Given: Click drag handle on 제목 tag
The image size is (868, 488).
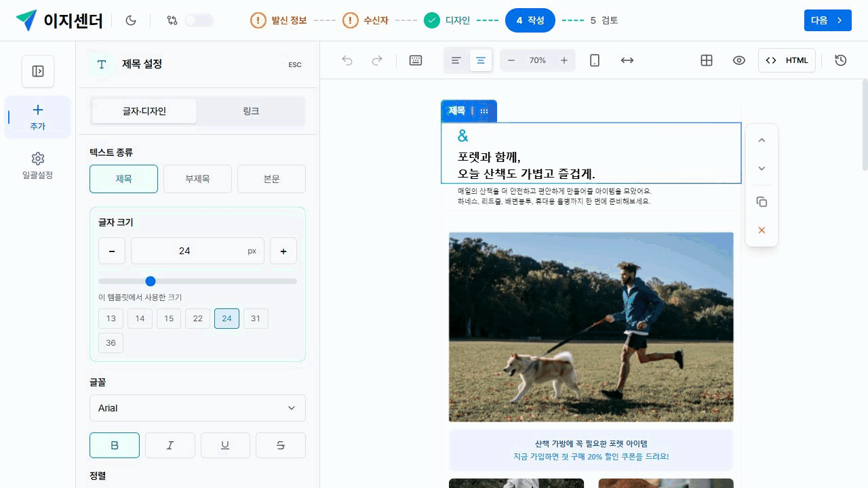Looking at the screenshot, I should tap(484, 111).
